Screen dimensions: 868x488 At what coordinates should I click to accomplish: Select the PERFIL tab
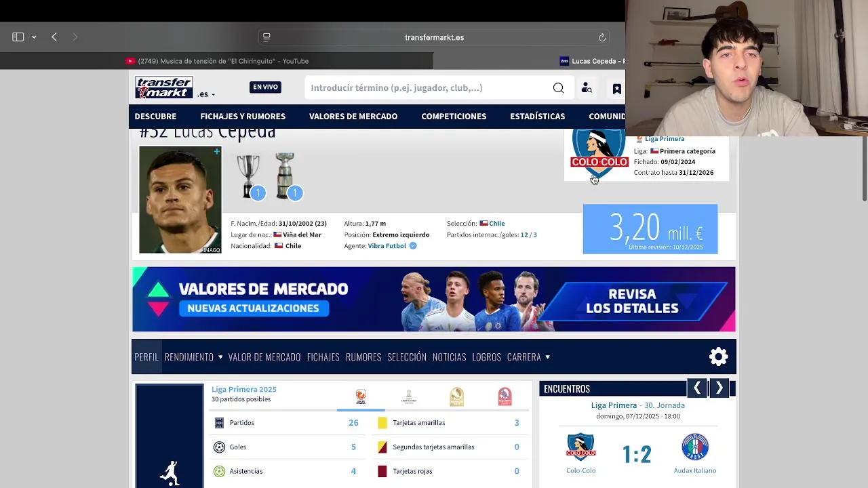146,357
